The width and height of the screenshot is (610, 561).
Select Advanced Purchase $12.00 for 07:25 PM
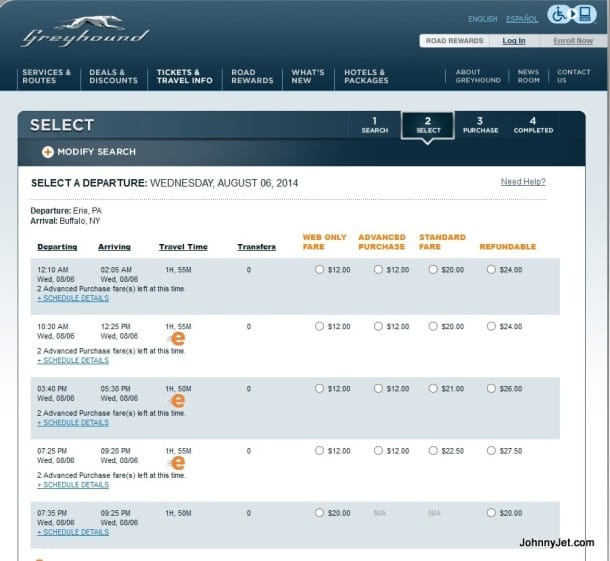click(x=378, y=451)
